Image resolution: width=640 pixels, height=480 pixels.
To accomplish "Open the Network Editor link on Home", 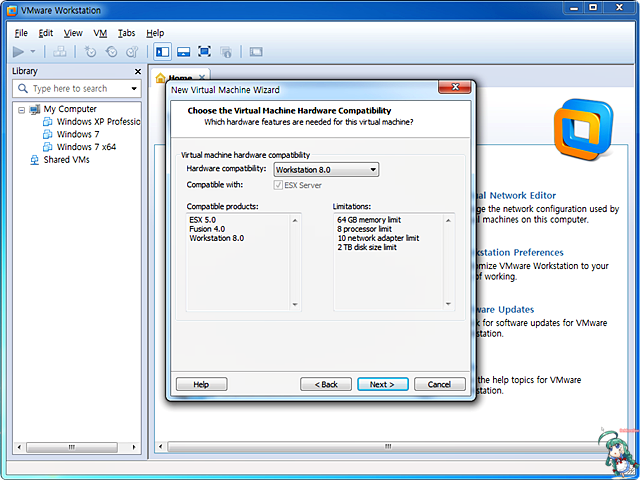I will point(516,196).
